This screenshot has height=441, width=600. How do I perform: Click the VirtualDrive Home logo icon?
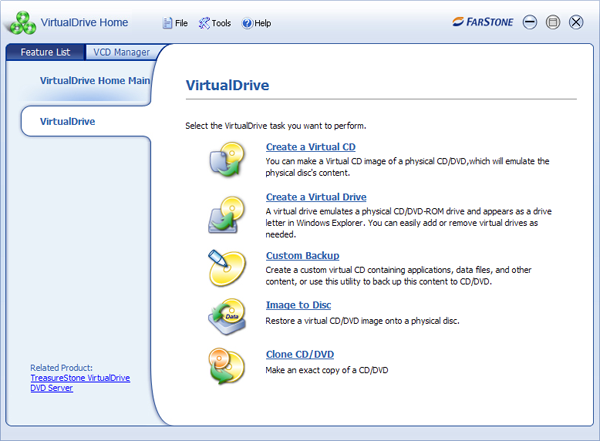[23, 23]
